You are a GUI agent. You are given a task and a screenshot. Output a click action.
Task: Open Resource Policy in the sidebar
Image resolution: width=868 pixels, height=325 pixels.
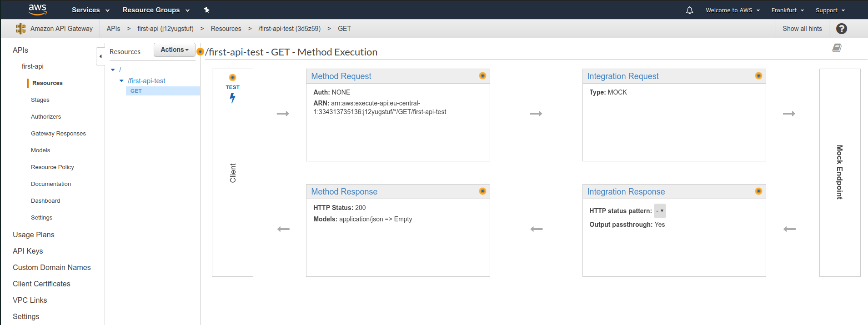pyautogui.click(x=52, y=167)
